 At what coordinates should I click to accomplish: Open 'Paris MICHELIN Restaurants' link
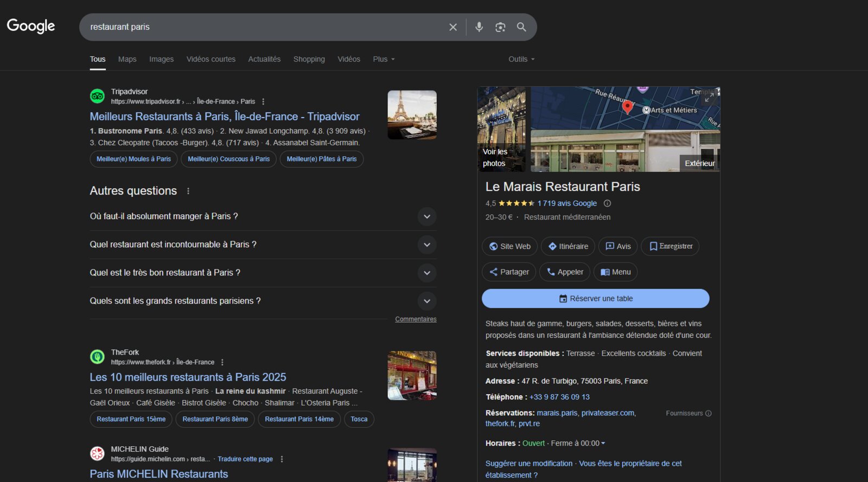point(159,474)
